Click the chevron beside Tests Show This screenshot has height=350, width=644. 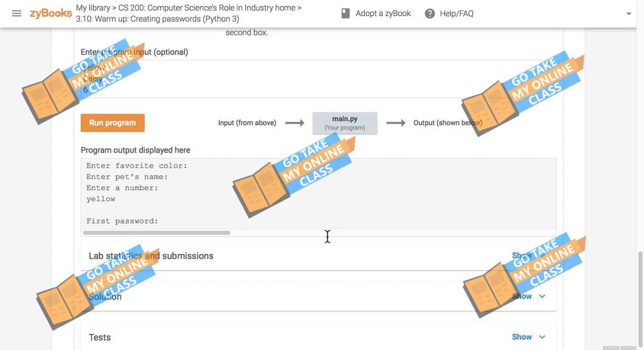(x=542, y=337)
